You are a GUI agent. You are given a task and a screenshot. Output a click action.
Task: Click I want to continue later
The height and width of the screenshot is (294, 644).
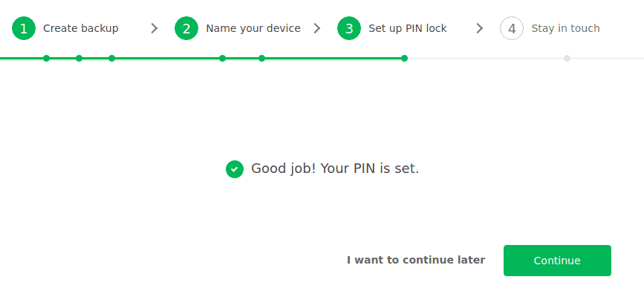[416, 260]
